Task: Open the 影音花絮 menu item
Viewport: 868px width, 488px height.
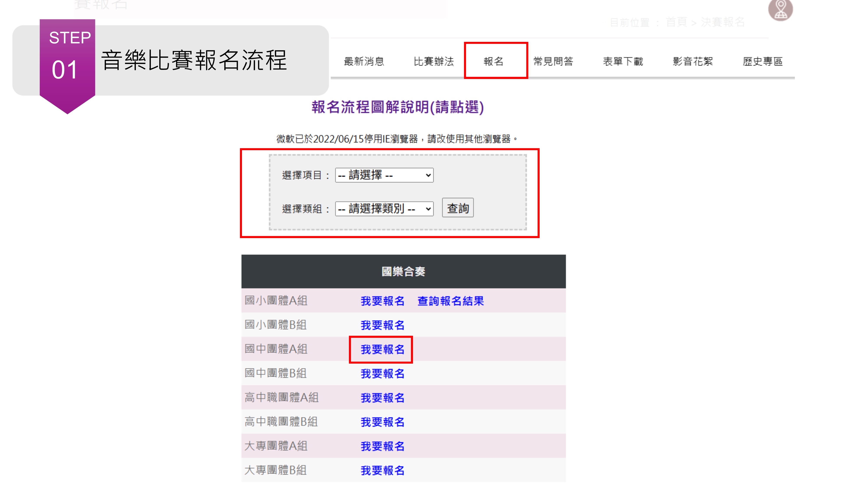Action: (x=693, y=61)
